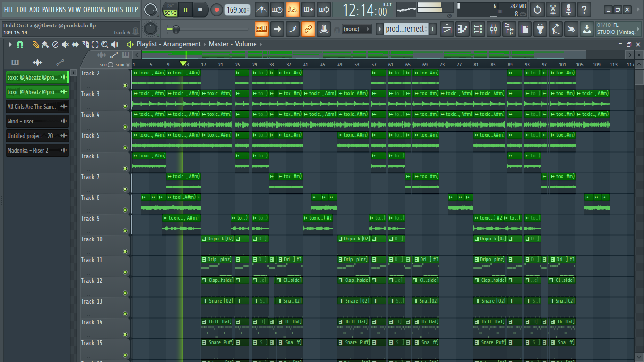Select the Draw pencil tool in the Playlist
Viewport: 644px width, 362px height.
[35, 44]
